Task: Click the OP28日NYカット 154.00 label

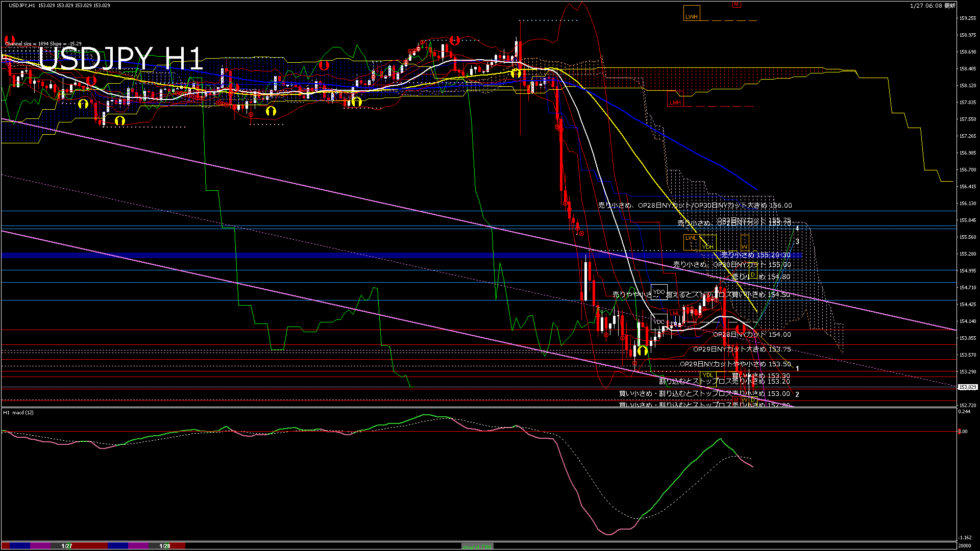Action: click(752, 335)
